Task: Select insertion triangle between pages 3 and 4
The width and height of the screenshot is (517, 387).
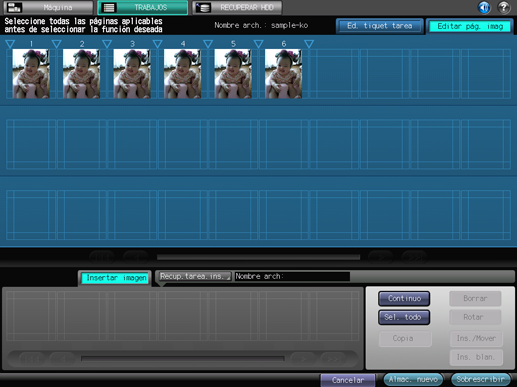Action: pos(157,44)
